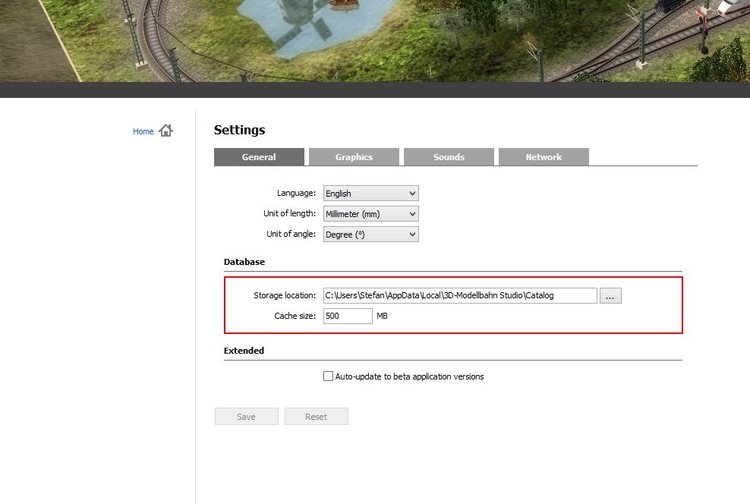Browse for storage location with ellipsis button
The height and width of the screenshot is (504, 750).
click(x=610, y=296)
